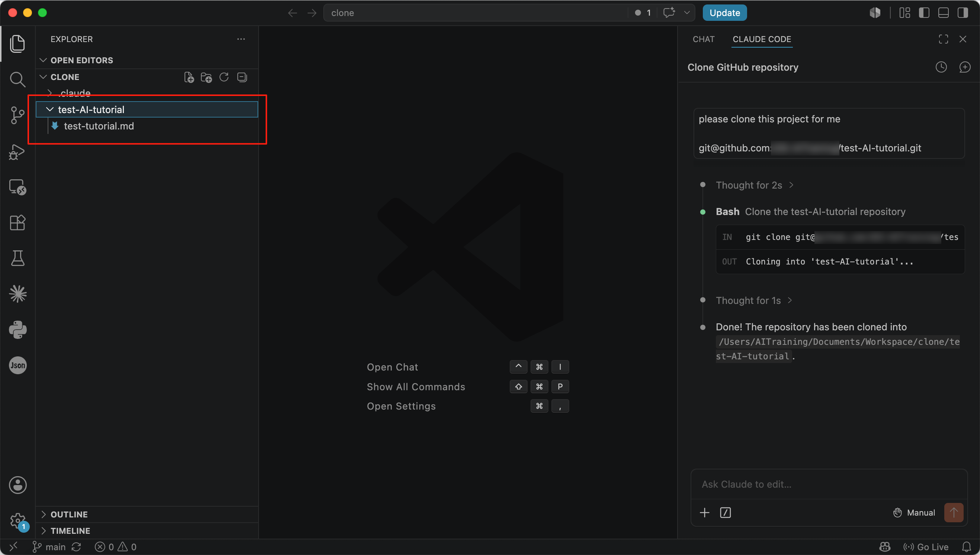This screenshot has width=980, height=555.
Task: Click the pending changes indicator '1'
Action: pyautogui.click(x=643, y=13)
